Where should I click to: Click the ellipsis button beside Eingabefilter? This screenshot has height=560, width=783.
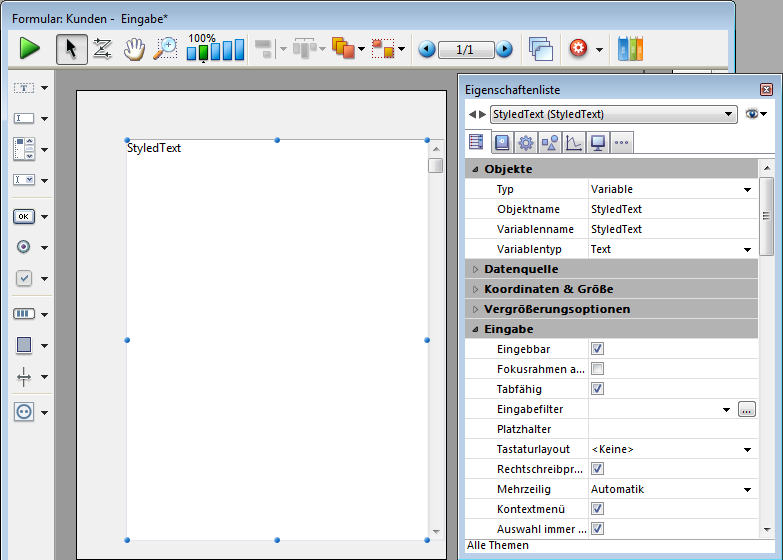click(x=746, y=409)
